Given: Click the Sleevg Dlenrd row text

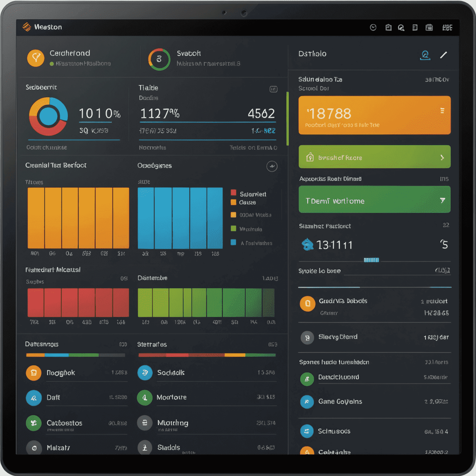Looking at the screenshot, I should 338,337.
